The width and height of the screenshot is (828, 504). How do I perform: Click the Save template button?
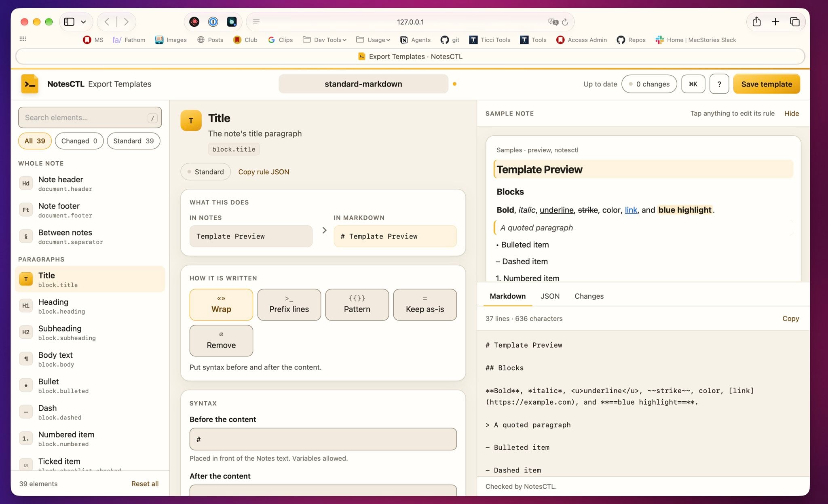[767, 84]
